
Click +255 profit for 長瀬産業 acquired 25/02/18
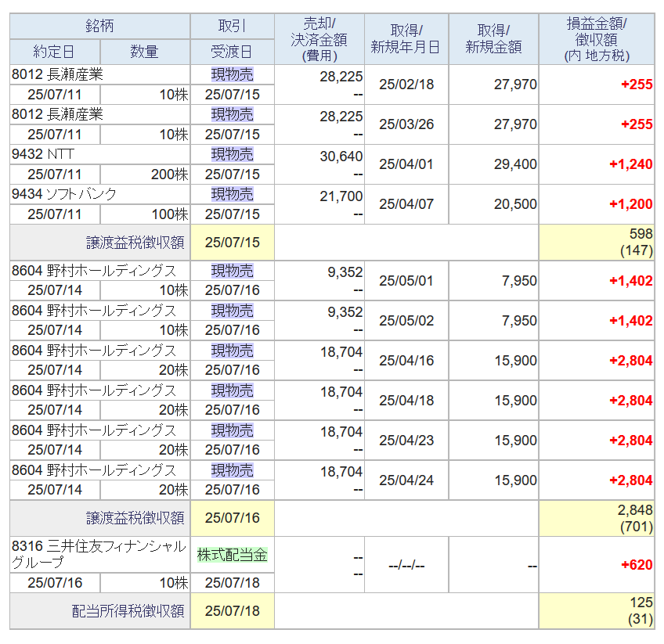(x=637, y=85)
